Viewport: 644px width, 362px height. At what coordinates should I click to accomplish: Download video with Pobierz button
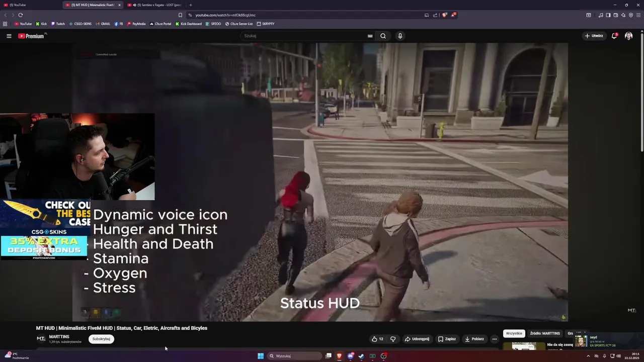click(x=474, y=339)
